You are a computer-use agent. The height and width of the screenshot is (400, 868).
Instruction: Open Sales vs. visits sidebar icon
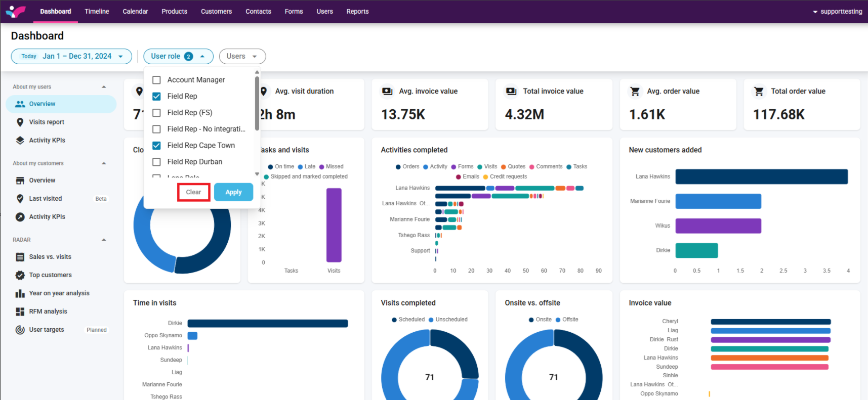(x=20, y=257)
